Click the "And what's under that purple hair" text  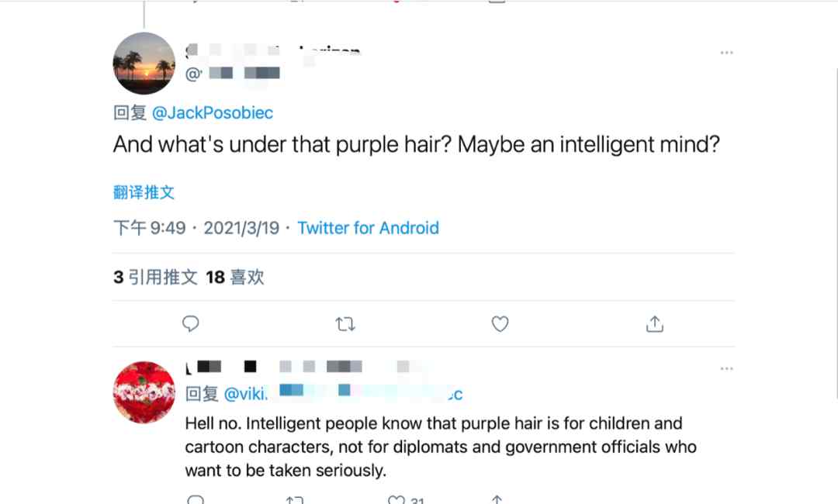(x=417, y=145)
